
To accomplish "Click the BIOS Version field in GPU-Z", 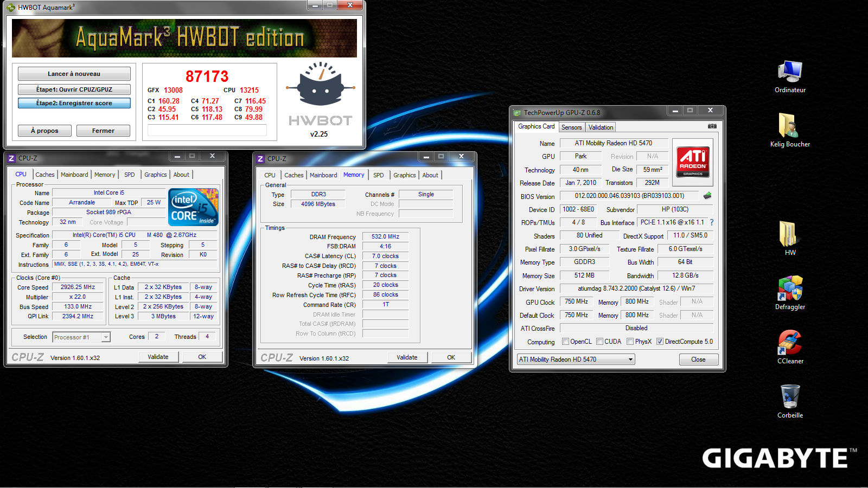I will [x=629, y=196].
